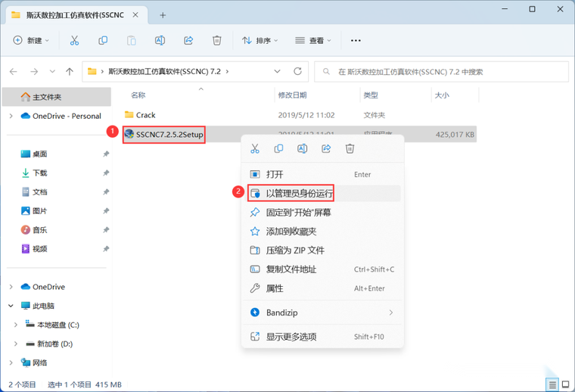Expand the 网络 tree node
This screenshot has height=392, width=575.
pos(11,362)
